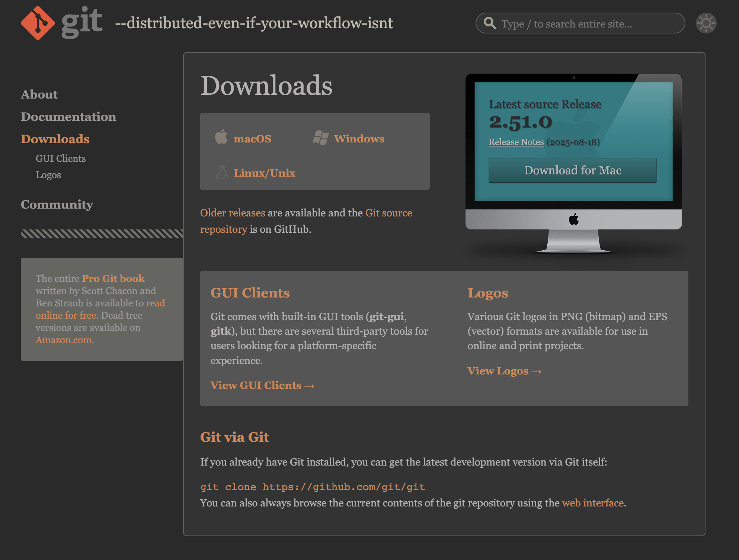Click the magnifying glass search icon
The height and width of the screenshot is (560, 739).
490,23
